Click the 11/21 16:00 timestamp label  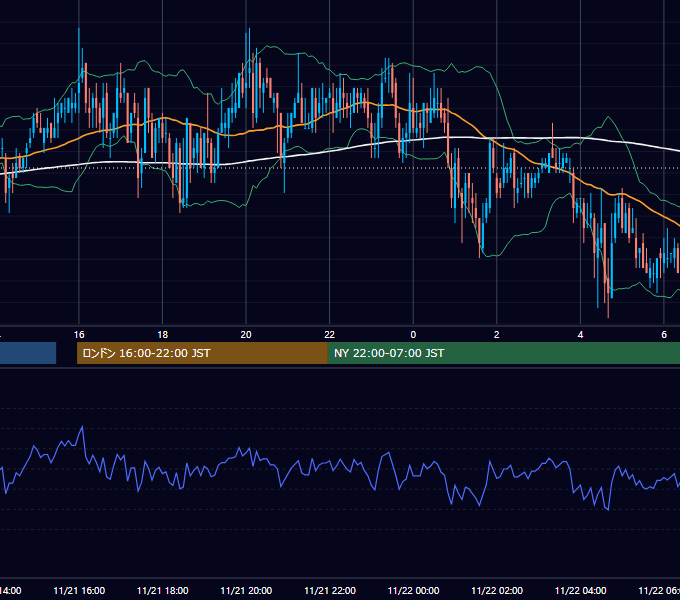pyautogui.click(x=79, y=590)
